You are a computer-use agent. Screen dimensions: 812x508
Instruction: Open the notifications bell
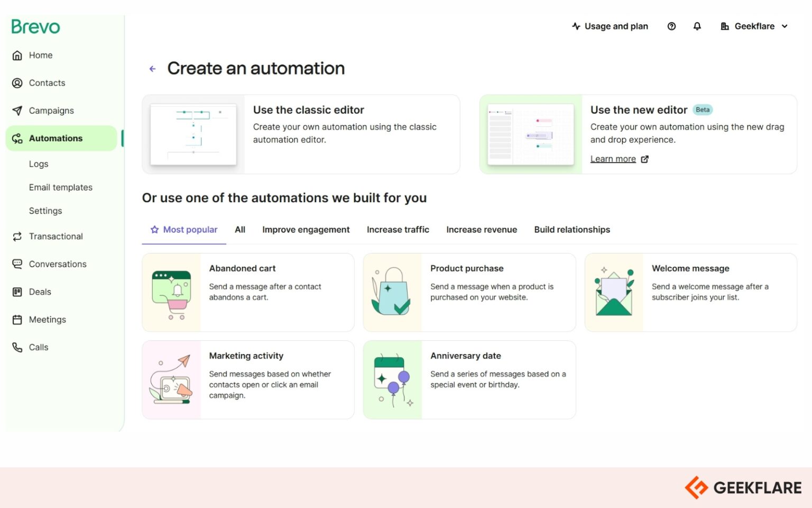697,26
